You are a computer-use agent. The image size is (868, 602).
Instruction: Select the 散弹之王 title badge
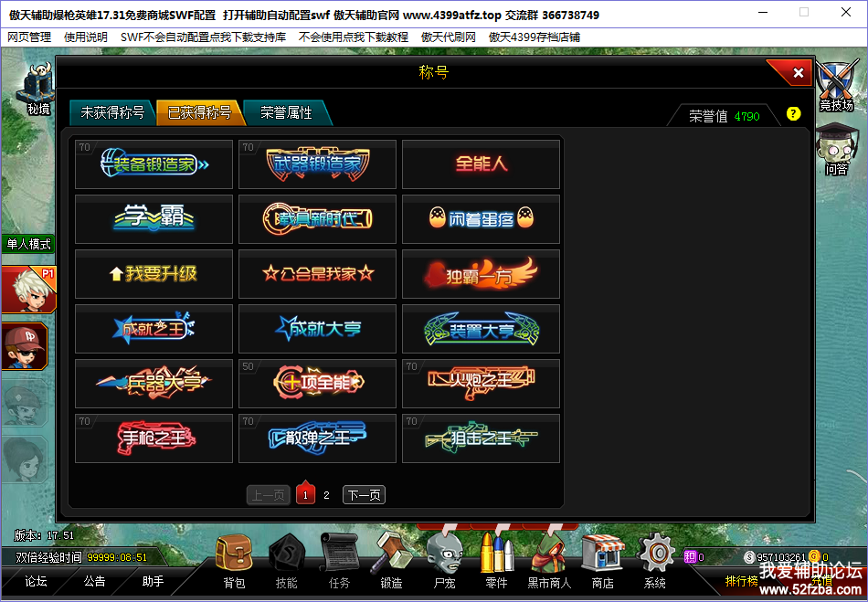point(317,438)
